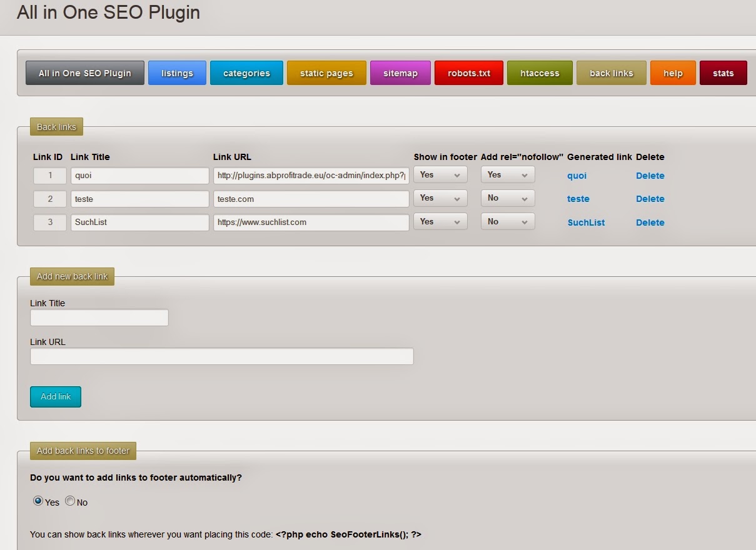The width and height of the screenshot is (756, 550).
Task: Delete the teste back link
Action: 650,199
